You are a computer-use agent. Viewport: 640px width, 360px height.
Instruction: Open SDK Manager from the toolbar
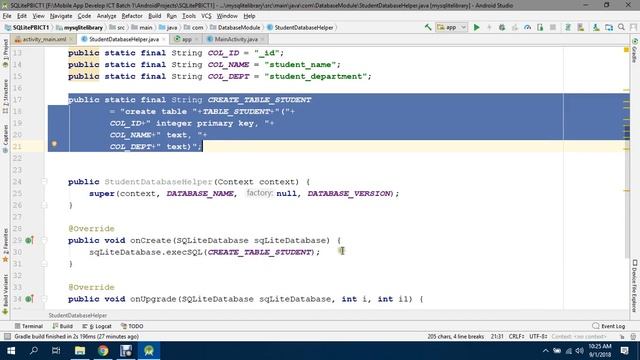[x=596, y=27]
